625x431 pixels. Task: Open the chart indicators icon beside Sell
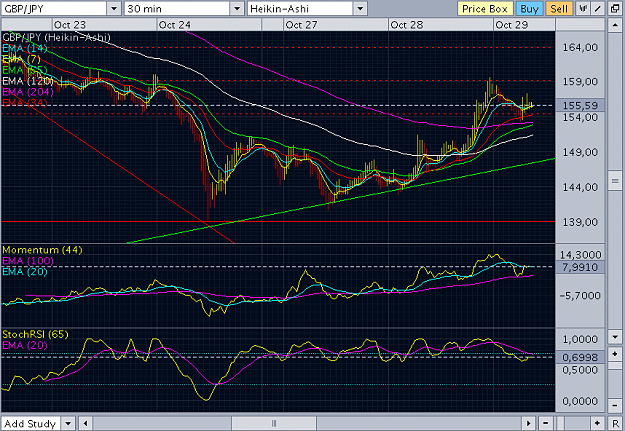(583, 8)
